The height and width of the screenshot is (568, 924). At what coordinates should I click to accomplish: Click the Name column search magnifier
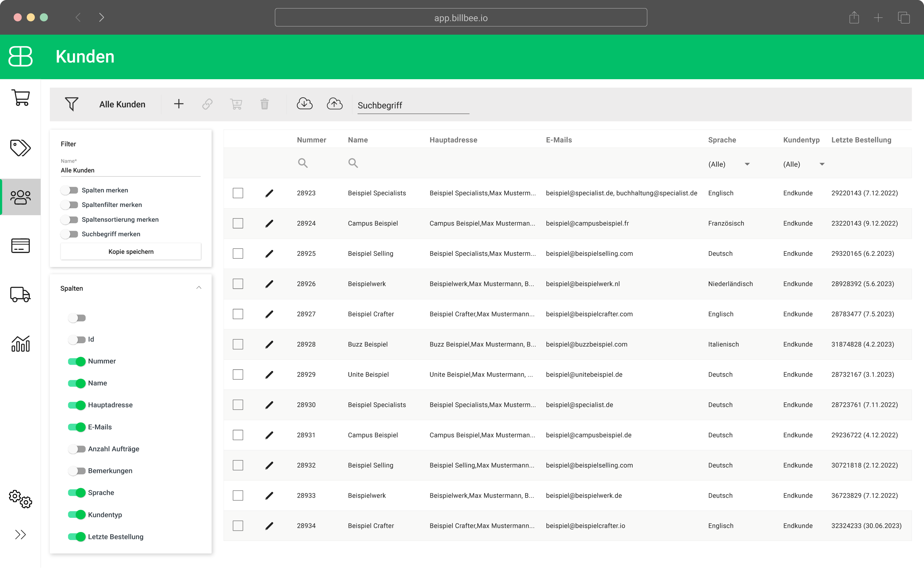pyautogui.click(x=353, y=163)
